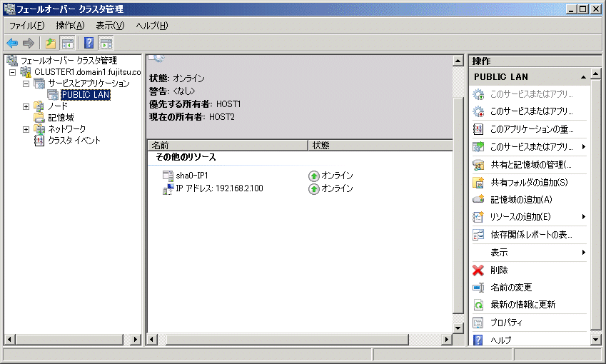
Task: Toggle the console tree pane toolbar icon
Action: (x=68, y=43)
